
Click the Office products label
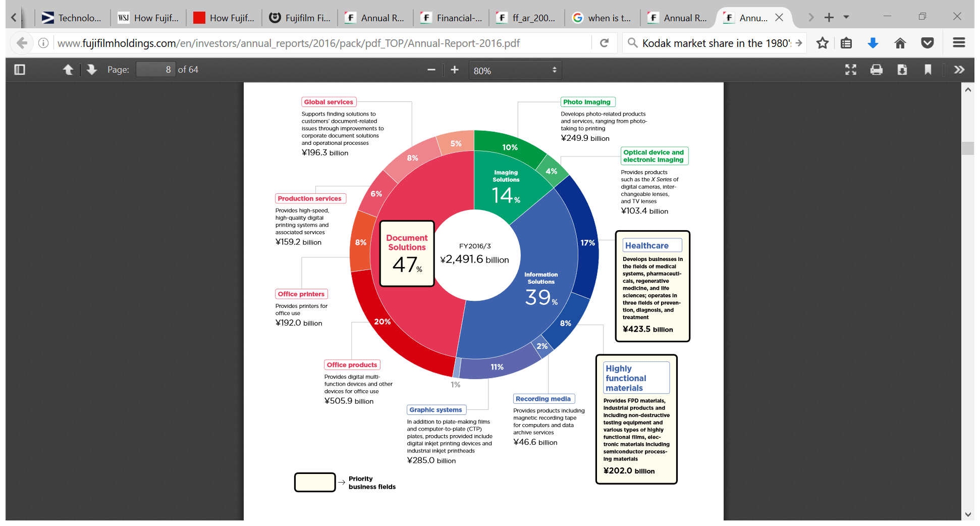[x=352, y=365]
